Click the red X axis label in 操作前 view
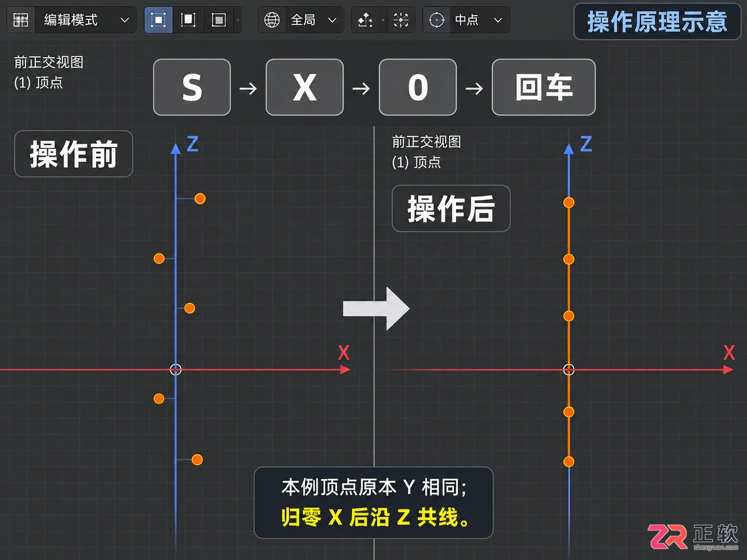747x560 pixels. (x=343, y=353)
